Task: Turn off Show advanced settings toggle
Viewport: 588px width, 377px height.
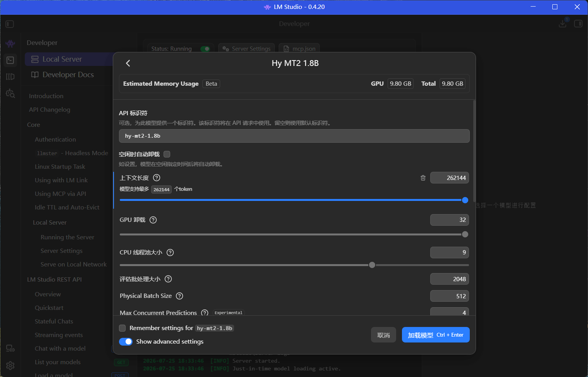Action: pyautogui.click(x=126, y=342)
